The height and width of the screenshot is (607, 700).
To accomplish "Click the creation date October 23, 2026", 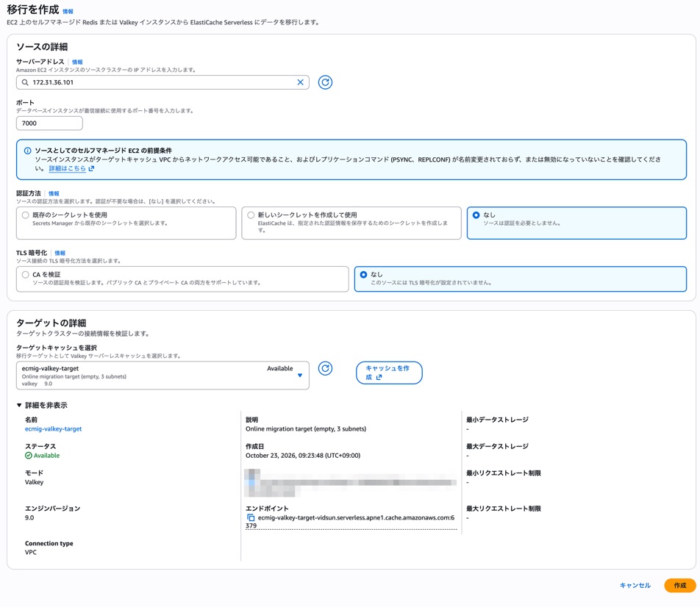I will (x=303, y=456).
